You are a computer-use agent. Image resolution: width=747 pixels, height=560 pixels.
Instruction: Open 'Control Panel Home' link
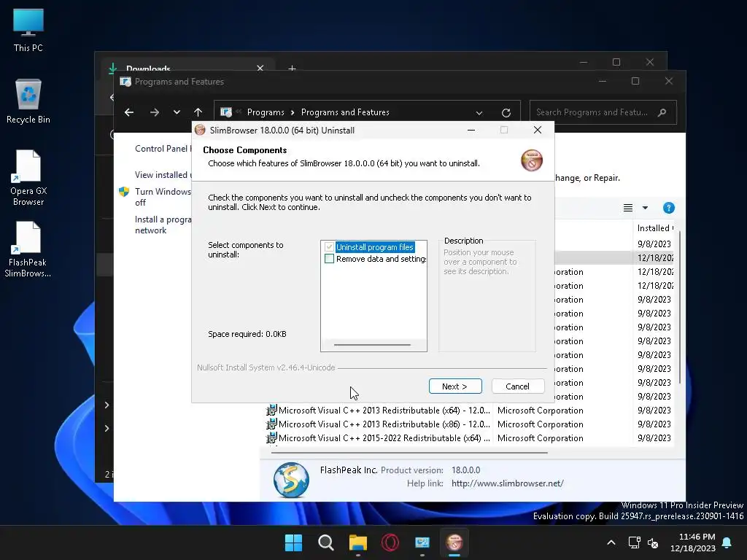click(163, 149)
